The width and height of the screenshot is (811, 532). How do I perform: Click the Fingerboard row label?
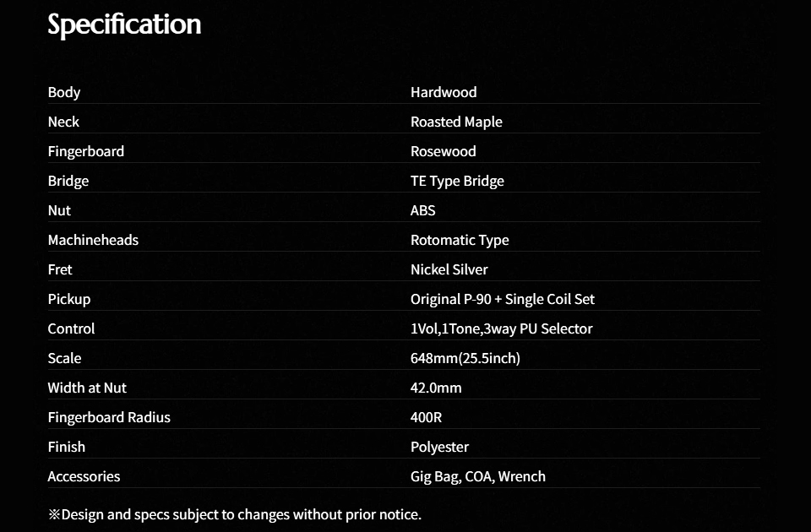pyautogui.click(x=86, y=151)
